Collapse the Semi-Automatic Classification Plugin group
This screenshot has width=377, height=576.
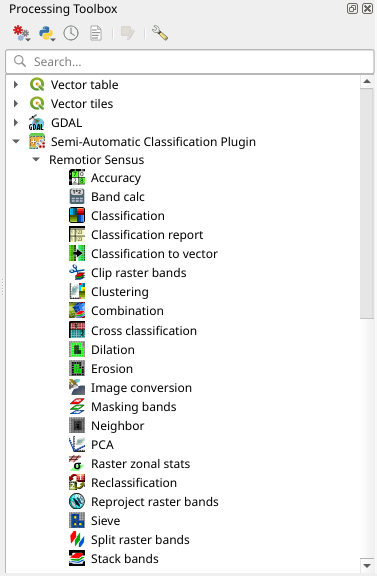[x=16, y=141]
